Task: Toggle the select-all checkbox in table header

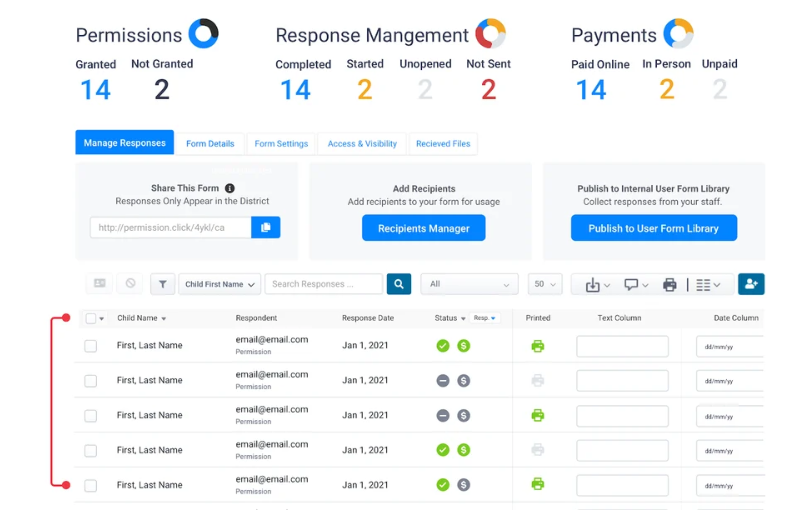Action: pyautogui.click(x=91, y=319)
